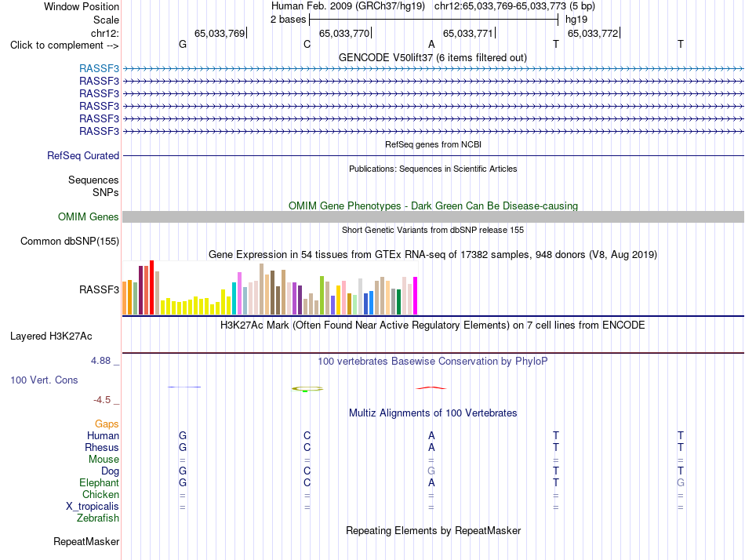Open the 'RefSeq genes from NCBI' track title
This screenshot has height=560, width=745.
433,144
